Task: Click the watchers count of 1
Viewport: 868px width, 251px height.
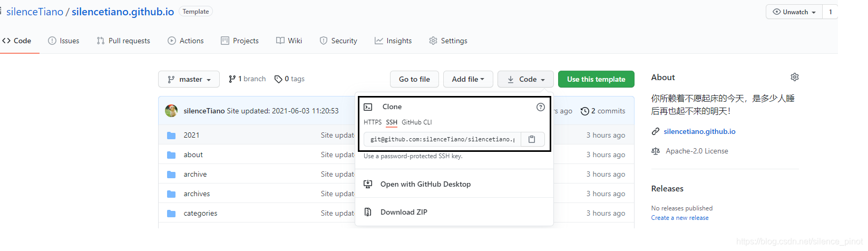Action: click(831, 12)
